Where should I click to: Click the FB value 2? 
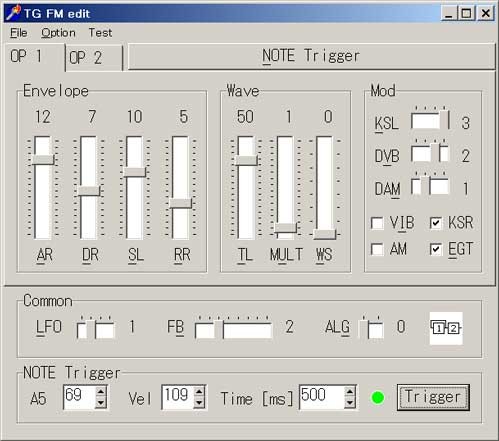coord(289,327)
